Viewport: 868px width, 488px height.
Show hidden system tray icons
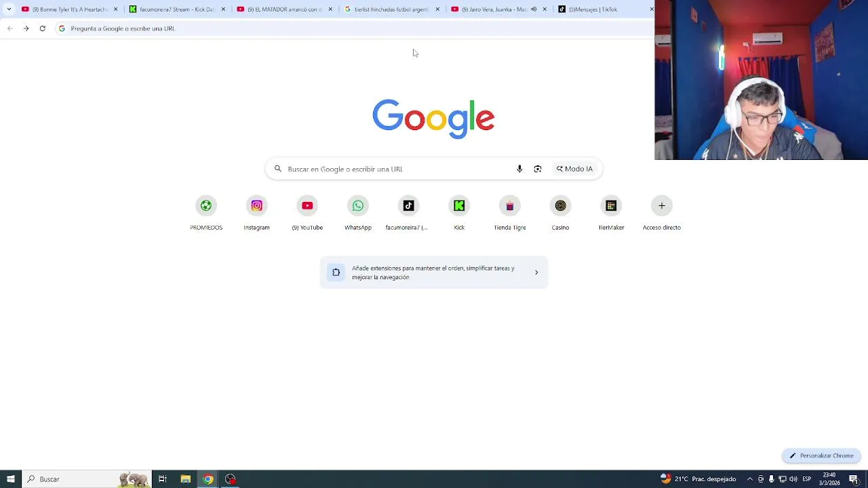coord(749,479)
